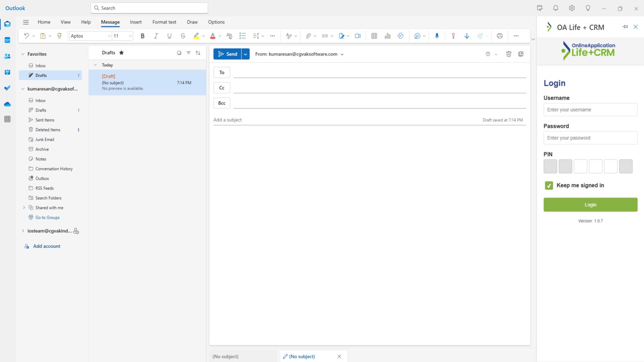Mark message as high importance
The height and width of the screenshot is (362, 644).
coord(453,36)
